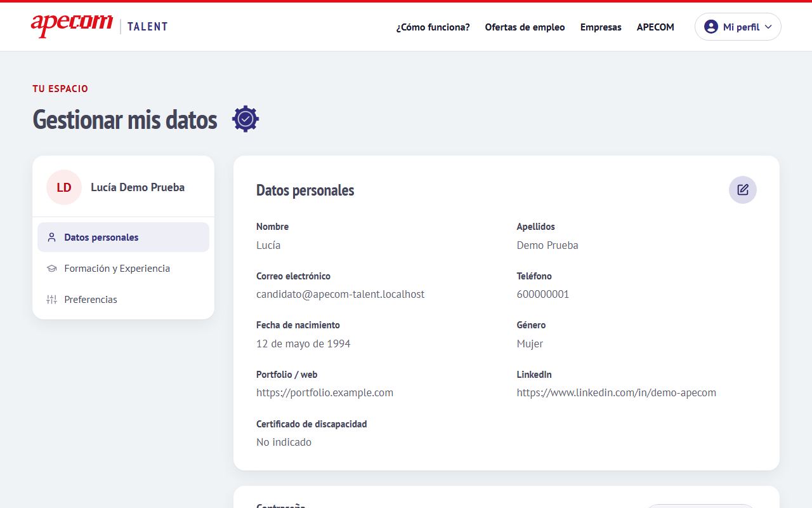The height and width of the screenshot is (508, 812).
Task: Click the Género value Mujer
Action: (530, 344)
